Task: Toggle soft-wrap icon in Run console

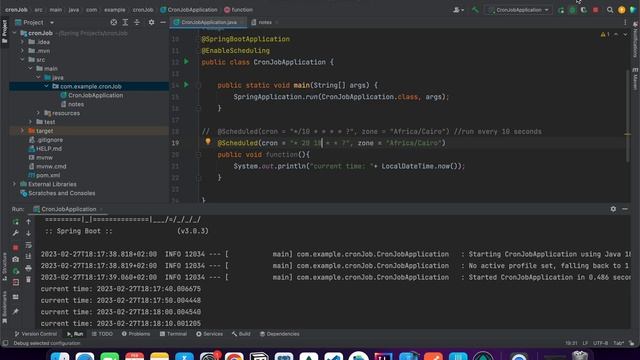Action: [29, 245]
